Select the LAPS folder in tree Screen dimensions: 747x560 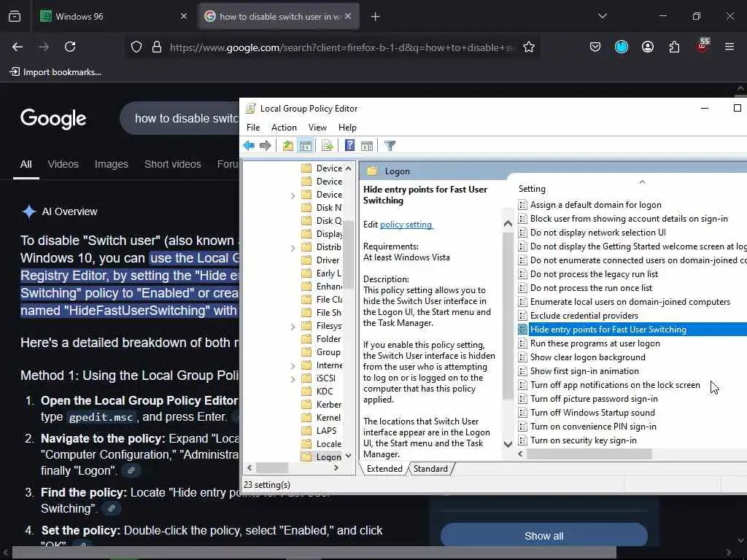(x=326, y=430)
